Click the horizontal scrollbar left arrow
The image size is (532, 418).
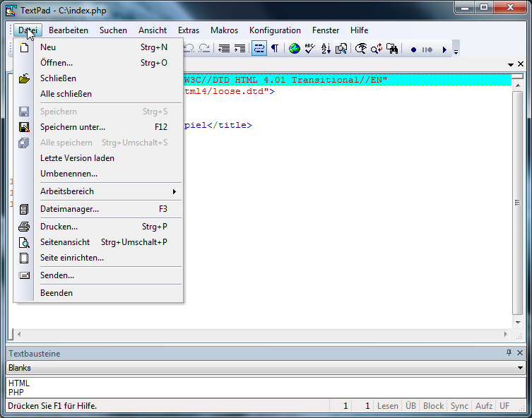click(19, 334)
